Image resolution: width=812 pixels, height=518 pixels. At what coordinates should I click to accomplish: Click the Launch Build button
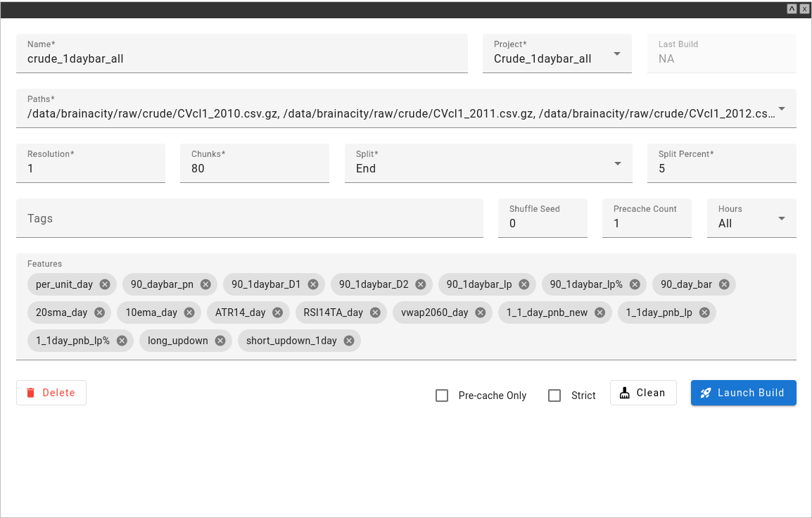743,393
